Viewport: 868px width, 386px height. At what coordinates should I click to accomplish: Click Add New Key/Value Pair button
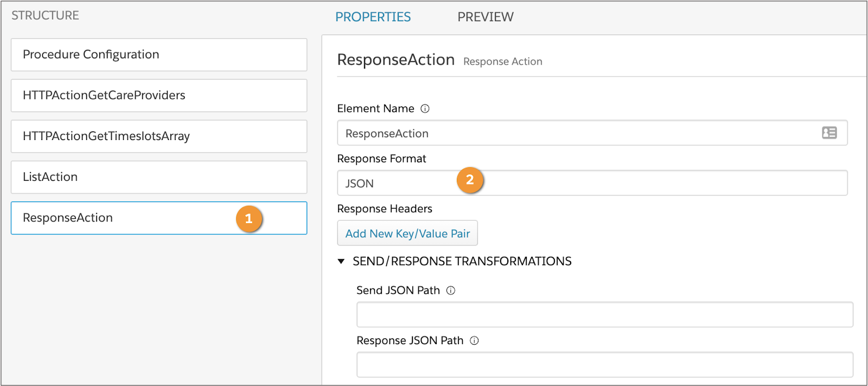point(407,233)
